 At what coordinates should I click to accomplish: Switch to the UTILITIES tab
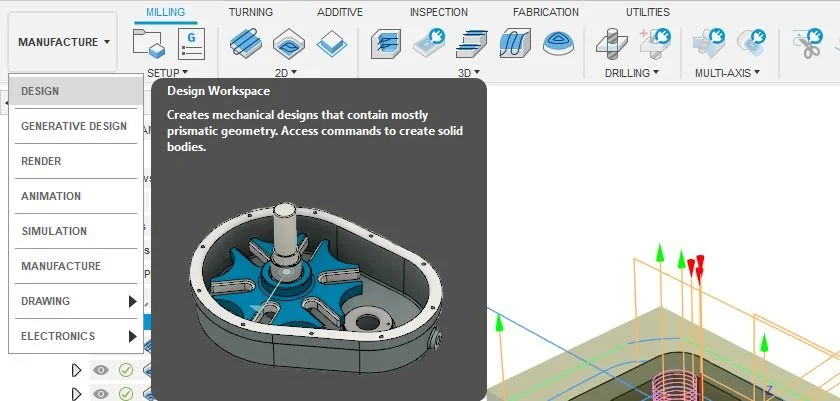(648, 12)
